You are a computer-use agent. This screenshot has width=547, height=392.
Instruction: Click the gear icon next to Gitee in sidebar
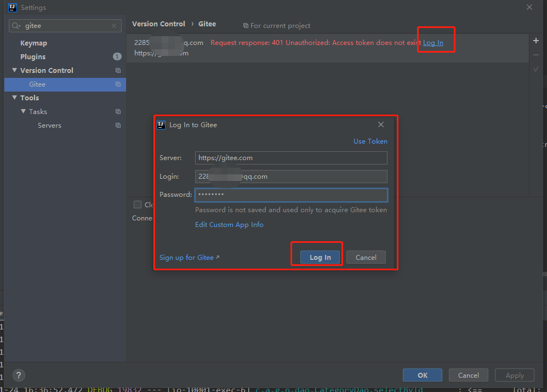pos(118,84)
